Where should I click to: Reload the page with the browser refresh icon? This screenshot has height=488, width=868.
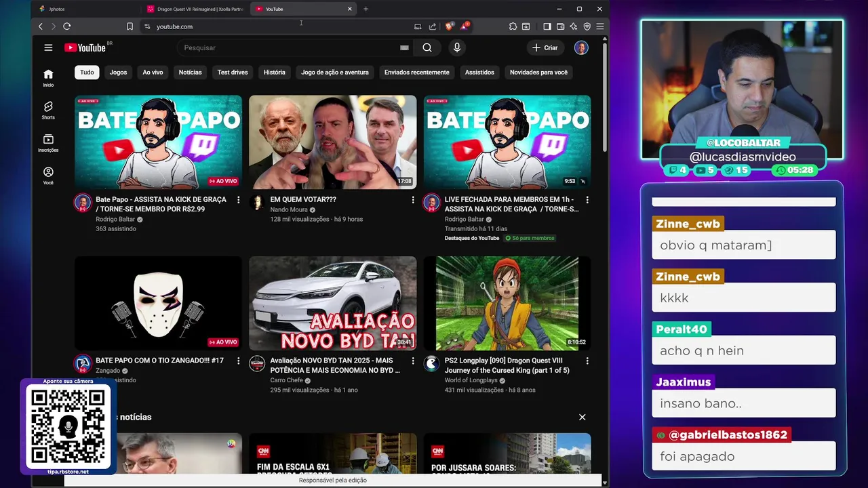click(67, 26)
